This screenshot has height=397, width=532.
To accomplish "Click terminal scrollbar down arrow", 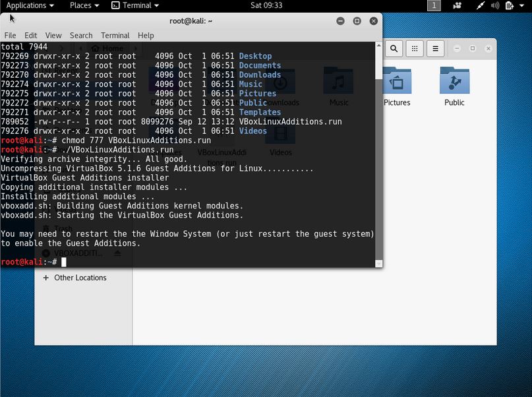I will 378,264.
